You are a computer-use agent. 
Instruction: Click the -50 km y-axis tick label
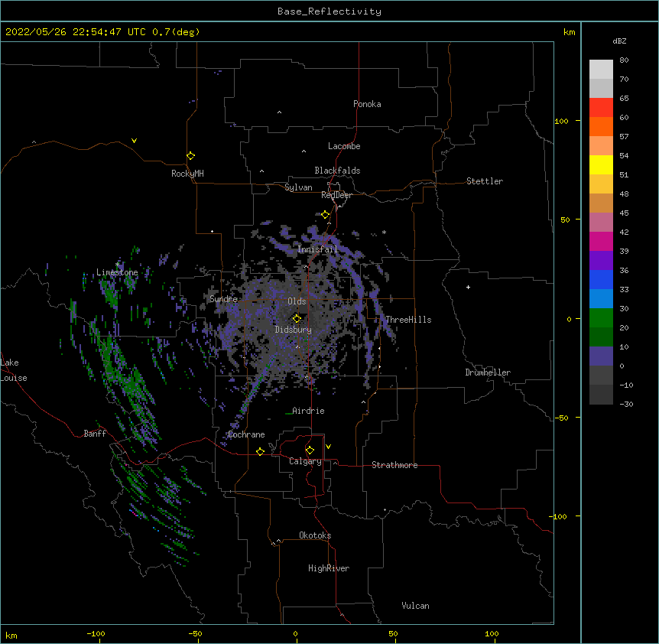[561, 418]
